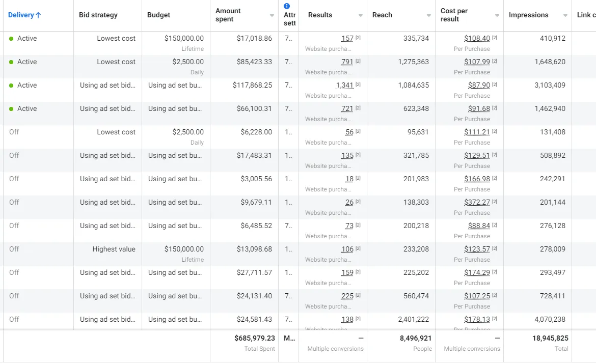The image size is (596, 364).
Task: Open the Results column dropdown arrow
Action: pos(361,16)
